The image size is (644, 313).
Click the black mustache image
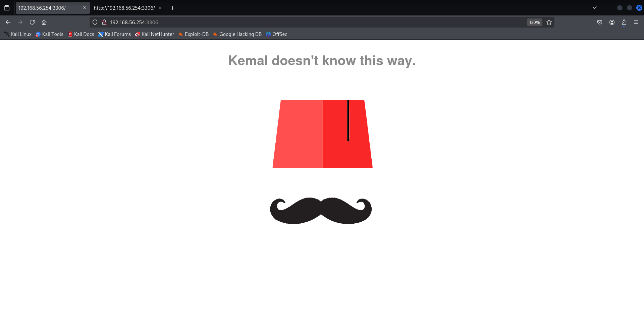point(321,211)
